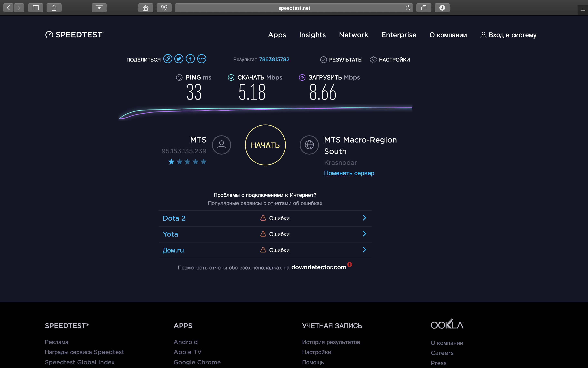Screen dimensions: 588x368
Task: Open Android app footer link
Action: pyautogui.click(x=186, y=342)
